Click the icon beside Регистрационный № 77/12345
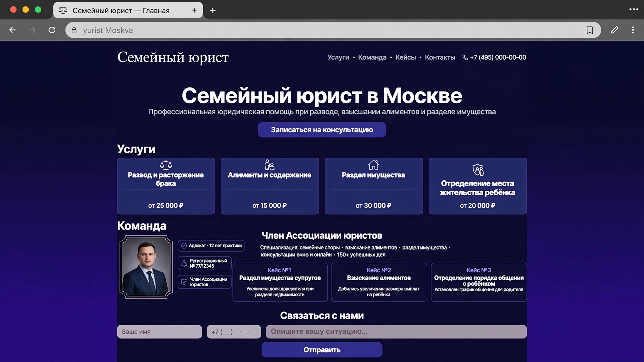 click(184, 263)
